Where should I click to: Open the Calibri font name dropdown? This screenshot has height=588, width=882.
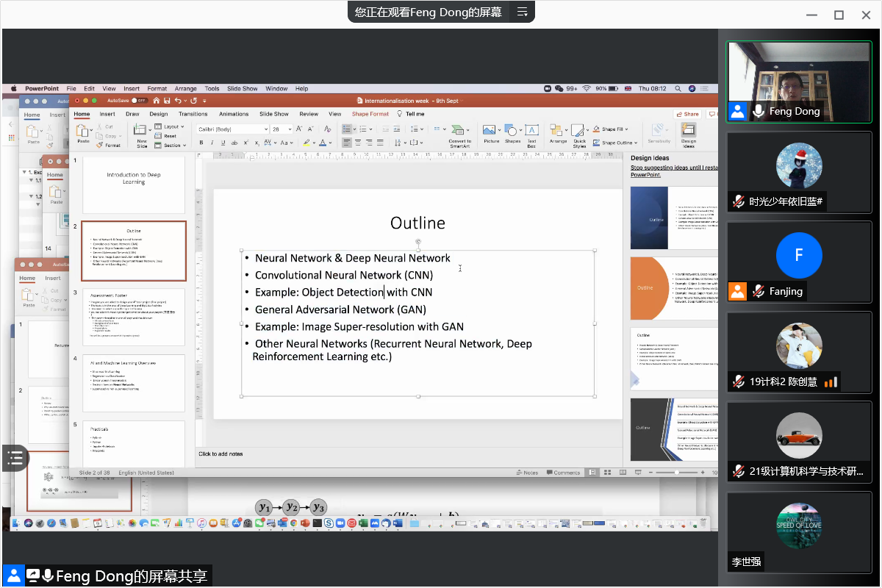coord(232,129)
